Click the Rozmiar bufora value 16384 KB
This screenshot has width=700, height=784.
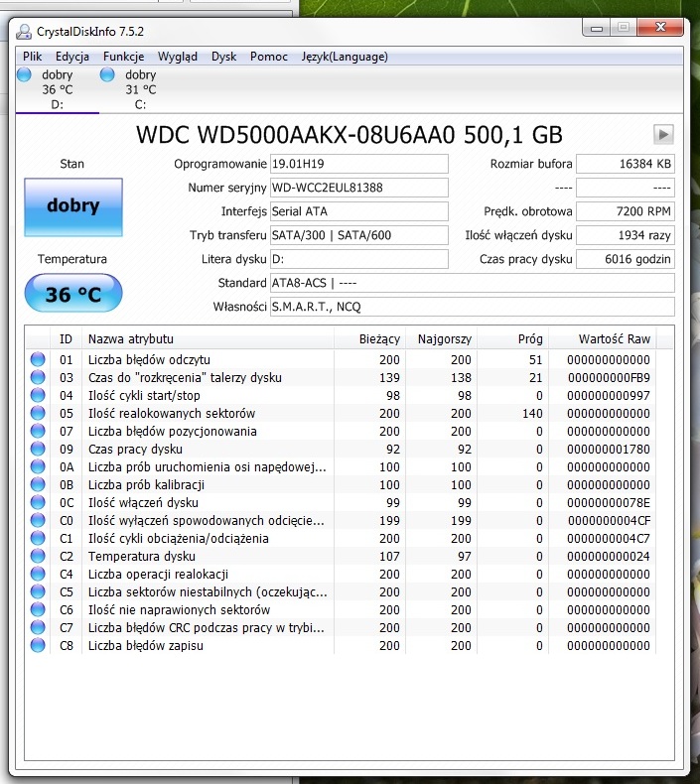click(x=626, y=164)
